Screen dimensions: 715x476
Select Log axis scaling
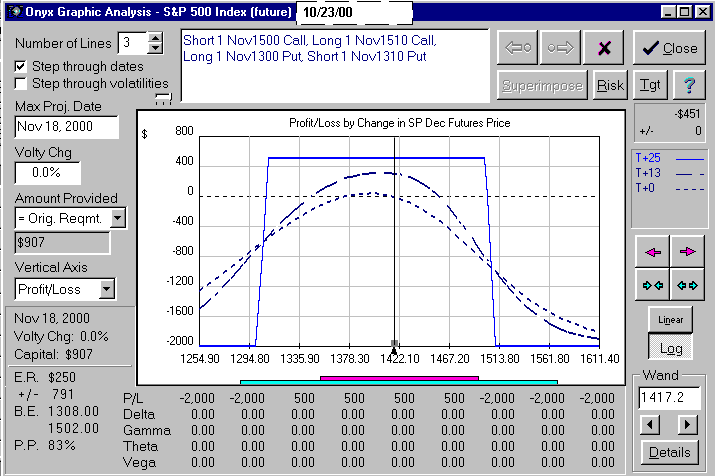click(670, 348)
